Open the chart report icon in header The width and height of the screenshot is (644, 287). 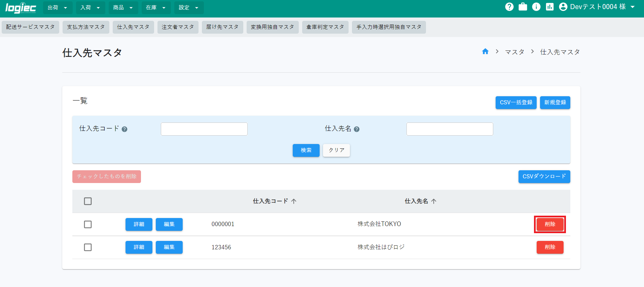pyautogui.click(x=550, y=7)
